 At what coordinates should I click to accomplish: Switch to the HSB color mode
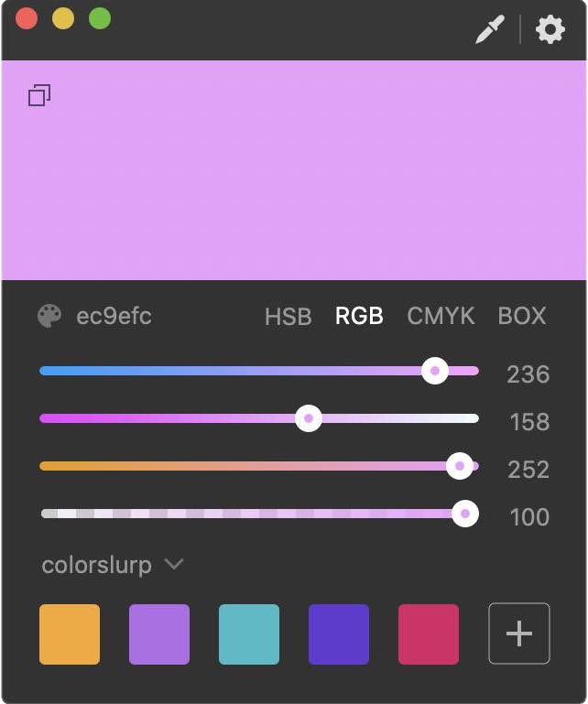pos(288,317)
